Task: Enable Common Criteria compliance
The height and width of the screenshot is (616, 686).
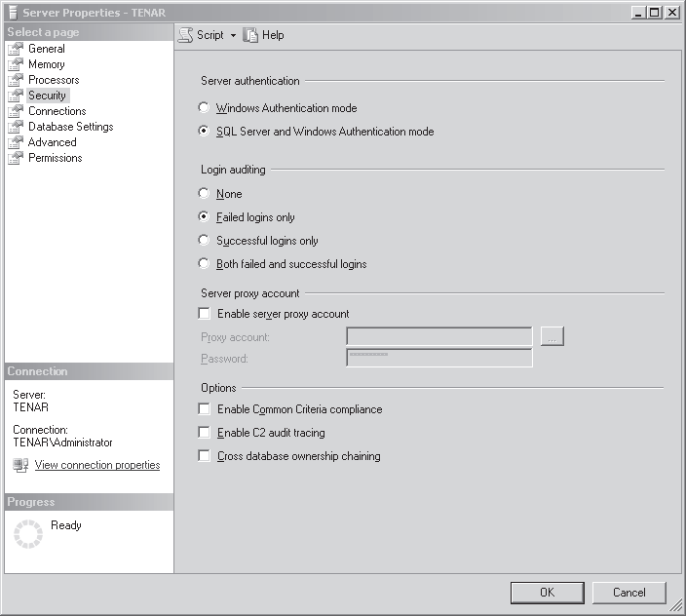Action: (x=204, y=408)
